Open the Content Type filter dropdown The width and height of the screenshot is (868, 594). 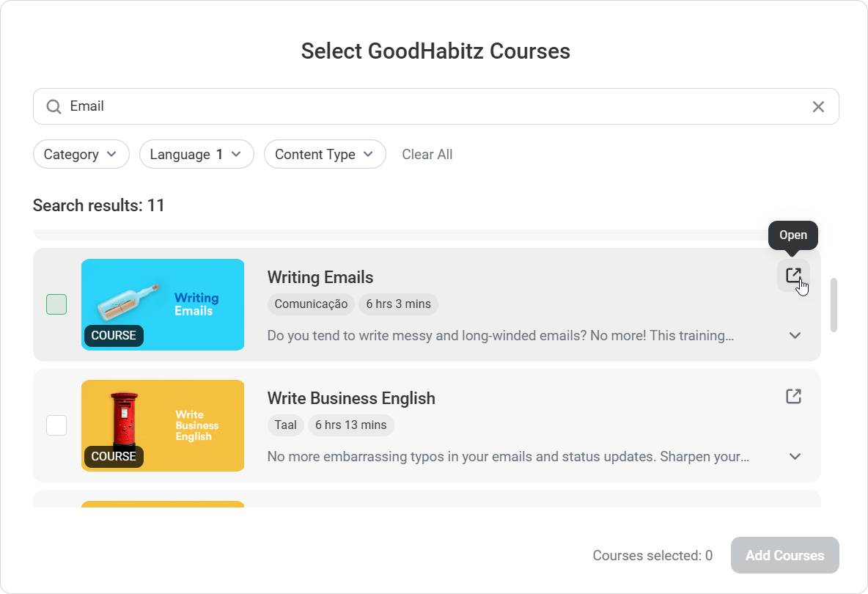(x=325, y=155)
